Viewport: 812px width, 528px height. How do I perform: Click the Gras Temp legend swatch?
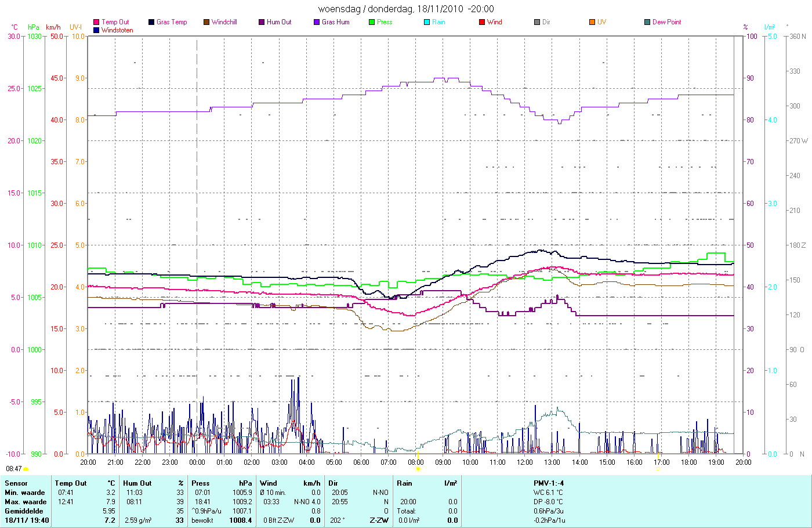tap(151, 22)
